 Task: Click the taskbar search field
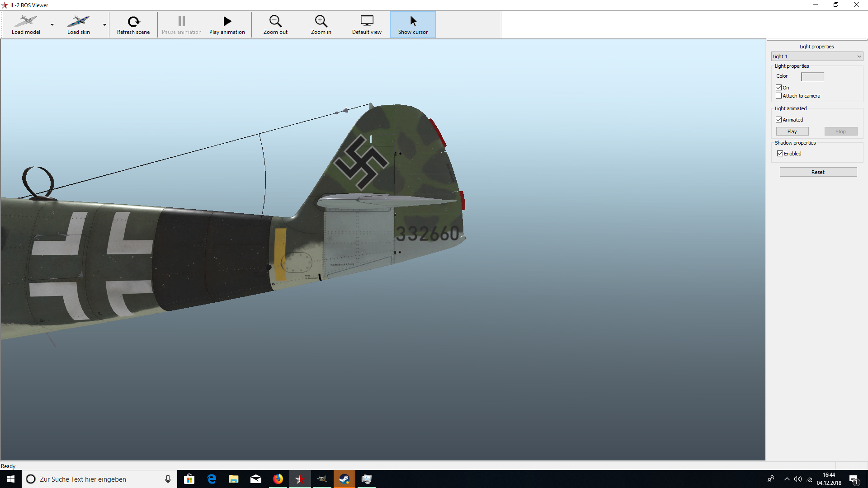99,479
